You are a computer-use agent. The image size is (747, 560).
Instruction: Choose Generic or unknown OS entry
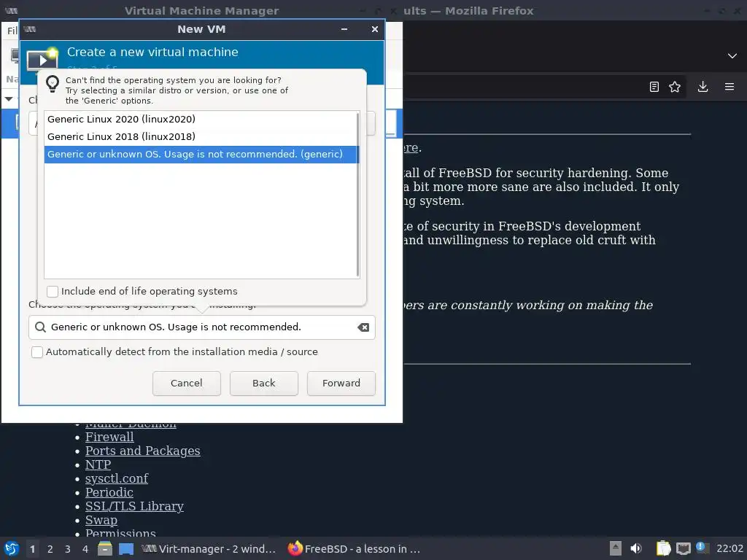point(201,155)
